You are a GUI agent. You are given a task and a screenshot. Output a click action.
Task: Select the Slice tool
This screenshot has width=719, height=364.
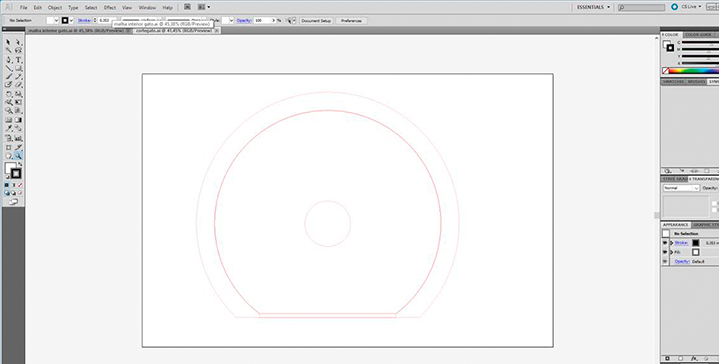pyautogui.click(x=18, y=148)
